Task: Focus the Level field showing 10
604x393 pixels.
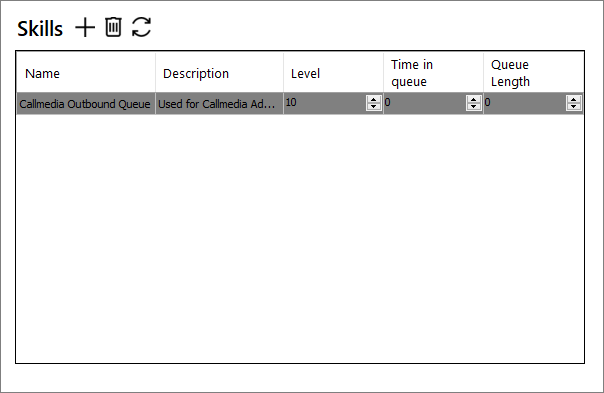Action: pyautogui.click(x=325, y=103)
